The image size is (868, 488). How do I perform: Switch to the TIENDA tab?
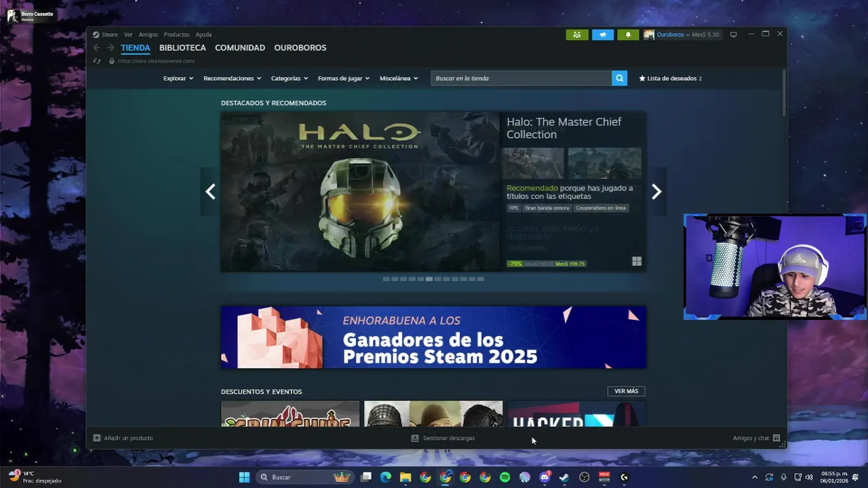tap(136, 47)
